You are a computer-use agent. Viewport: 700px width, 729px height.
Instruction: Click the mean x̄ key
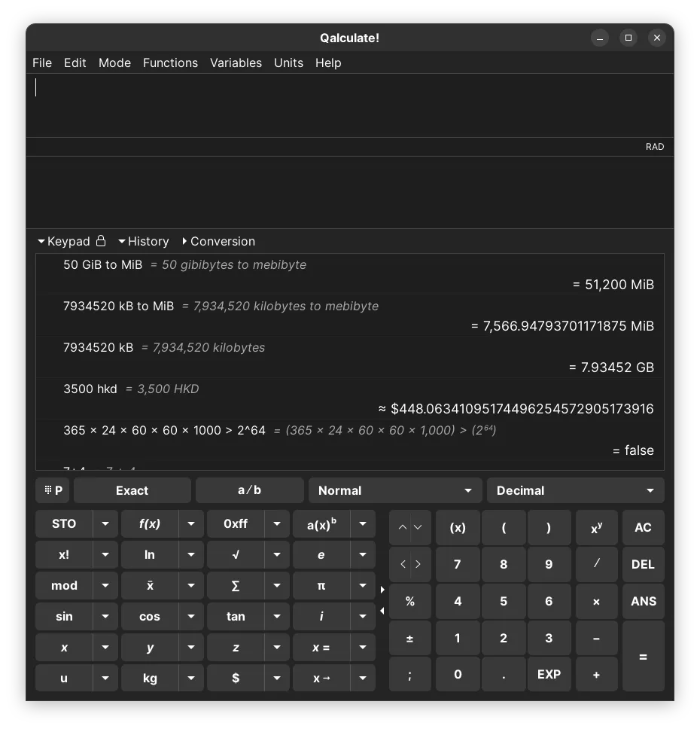pos(150,585)
